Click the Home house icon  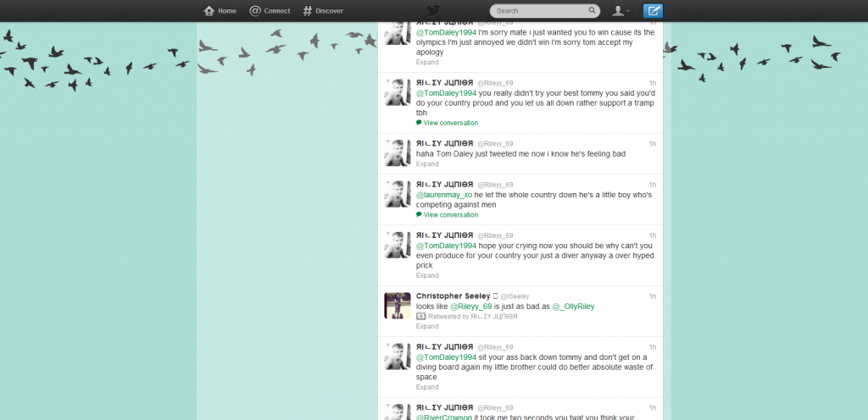point(209,11)
